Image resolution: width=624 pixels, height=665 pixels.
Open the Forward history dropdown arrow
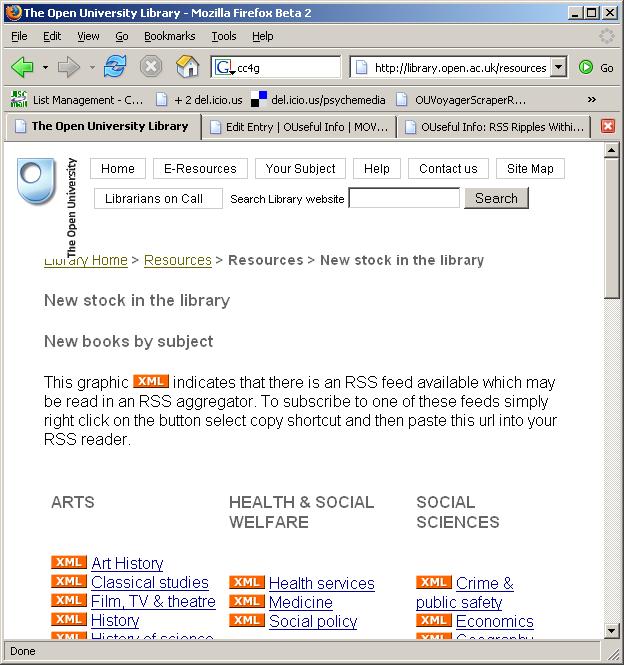coord(92,67)
